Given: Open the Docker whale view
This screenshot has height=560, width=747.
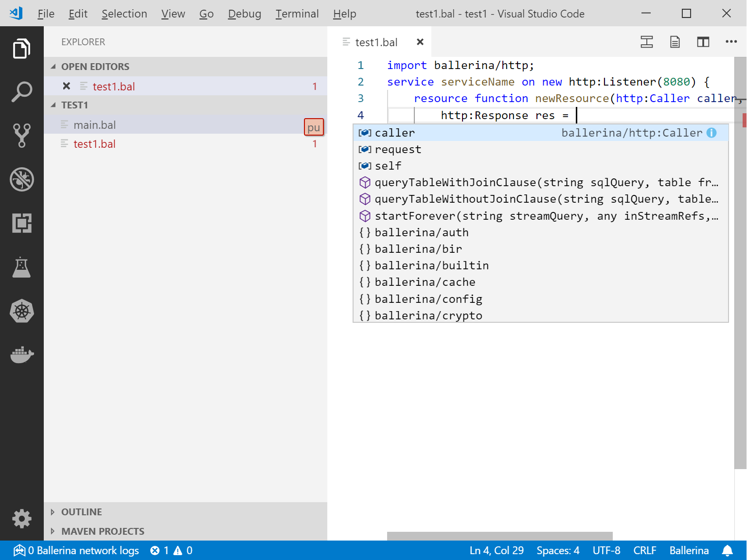Looking at the screenshot, I should tap(21, 355).
